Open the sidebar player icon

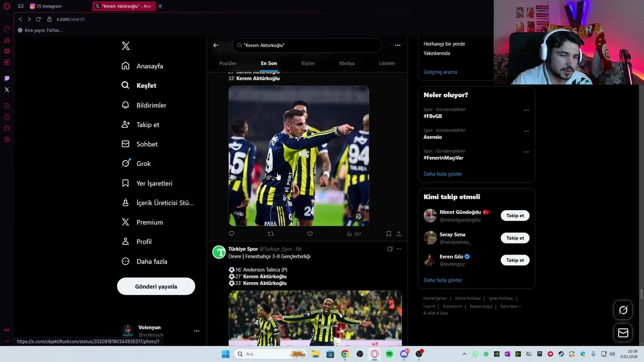pos(7,106)
